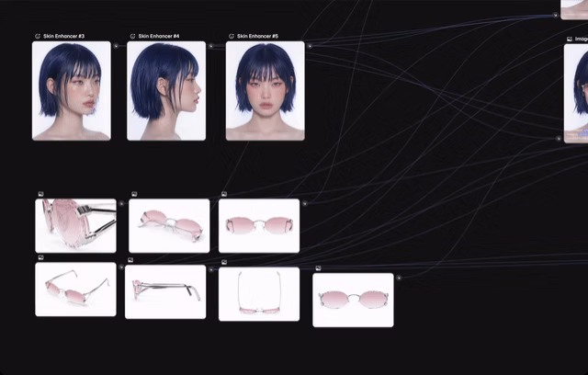This screenshot has height=375, width=588.
Task: Select the Skin Enhancer #4 title text
Action: coord(159,37)
